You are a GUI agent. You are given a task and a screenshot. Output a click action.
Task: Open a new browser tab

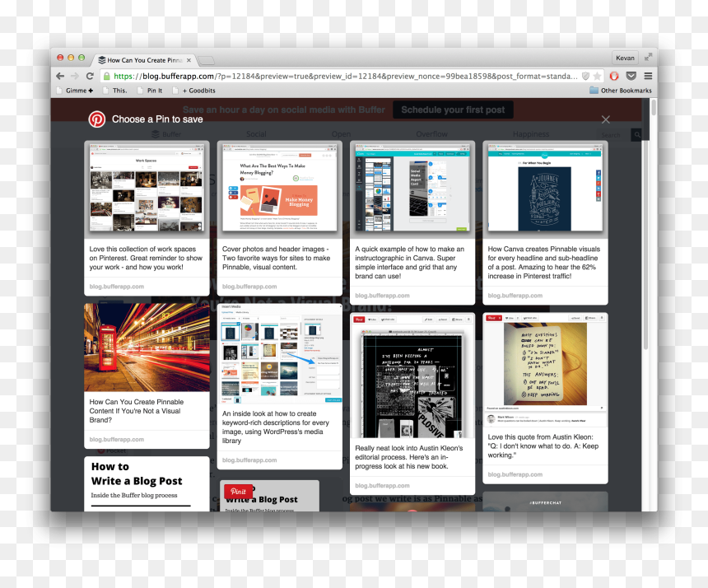tap(206, 60)
